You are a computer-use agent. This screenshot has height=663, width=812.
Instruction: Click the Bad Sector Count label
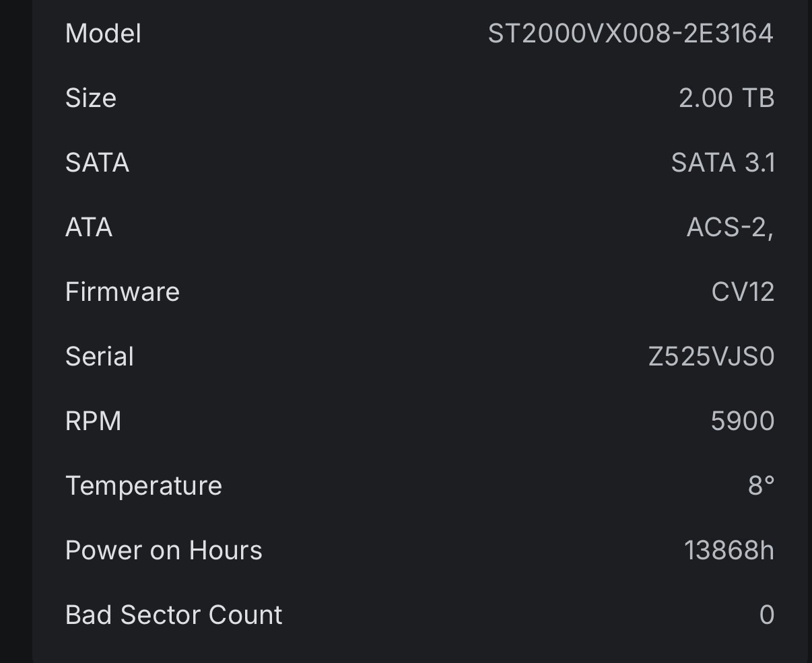174,615
